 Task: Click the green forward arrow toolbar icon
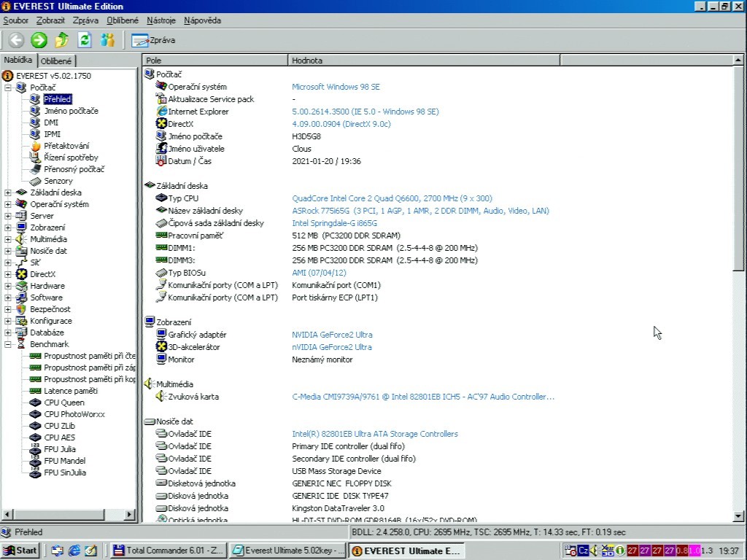coord(39,40)
